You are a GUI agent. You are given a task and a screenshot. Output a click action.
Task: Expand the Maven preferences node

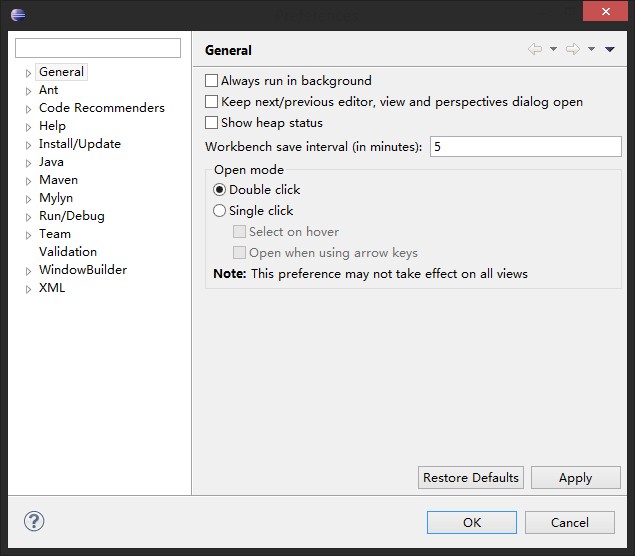coord(28,181)
